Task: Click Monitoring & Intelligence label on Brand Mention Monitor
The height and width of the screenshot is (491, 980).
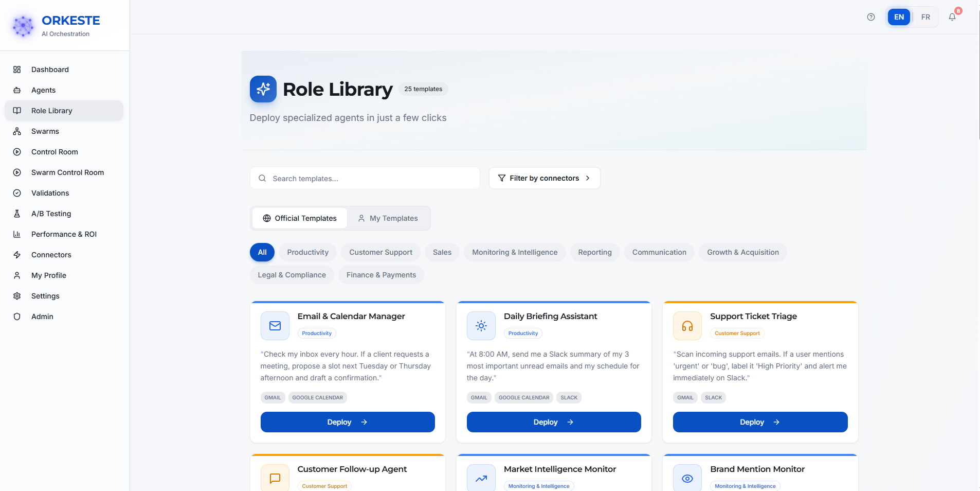Action: (x=745, y=486)
